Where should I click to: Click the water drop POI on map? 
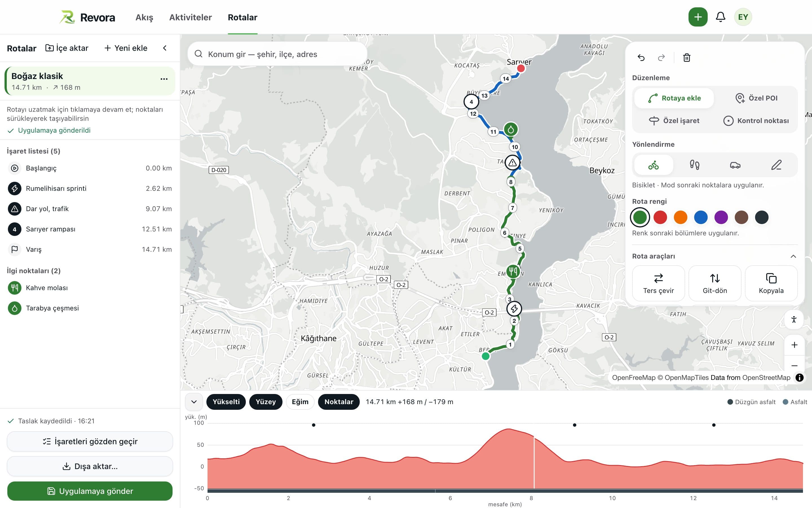coord(511,129)
